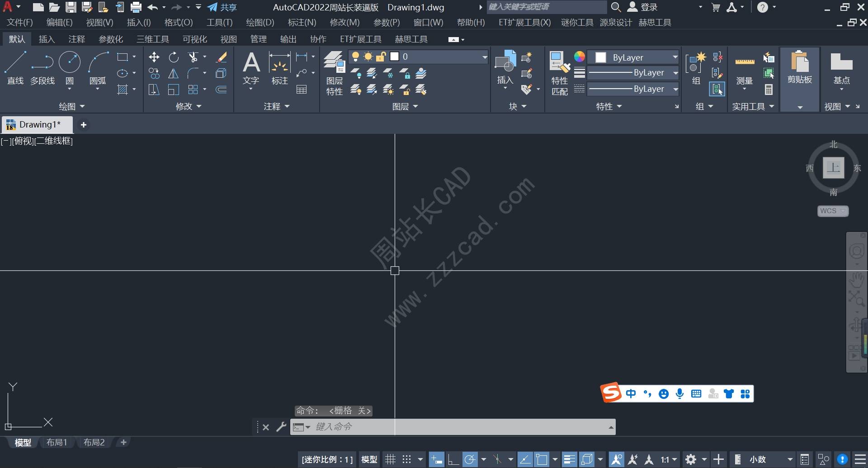The image size is (868, 468).
Task: Open the Quick Calculator icon
Action: [769, 90]
